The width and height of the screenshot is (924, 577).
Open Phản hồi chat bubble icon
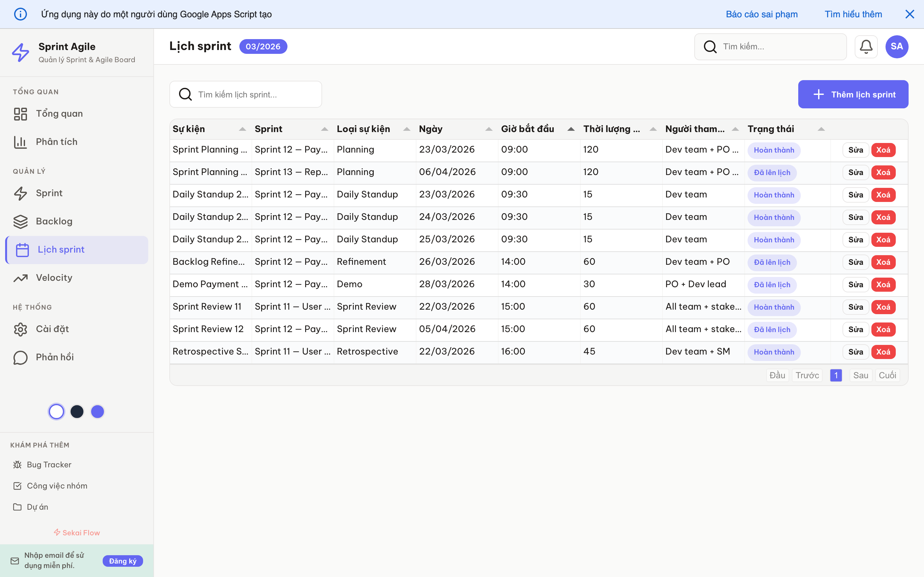tap(20, 357)
